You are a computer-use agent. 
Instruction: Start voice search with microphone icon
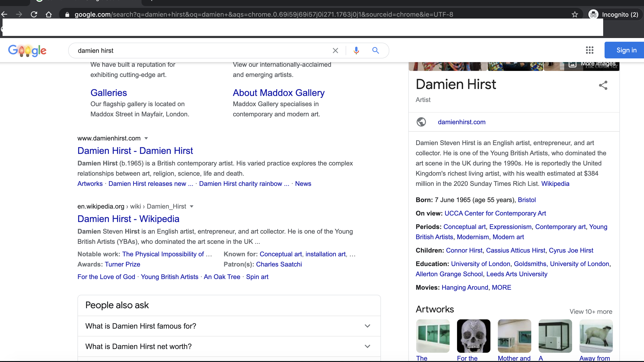(x=356, y=51)
